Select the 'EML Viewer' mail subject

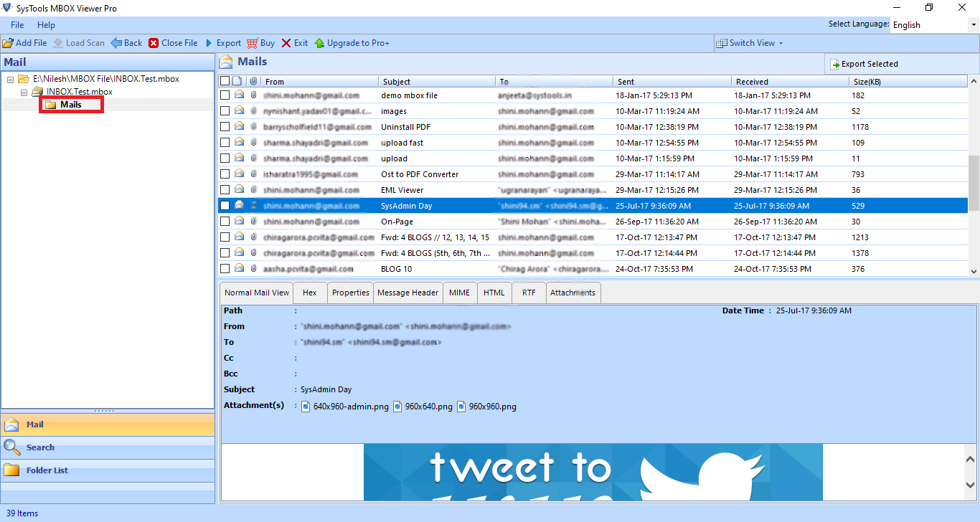pos(402,190)
